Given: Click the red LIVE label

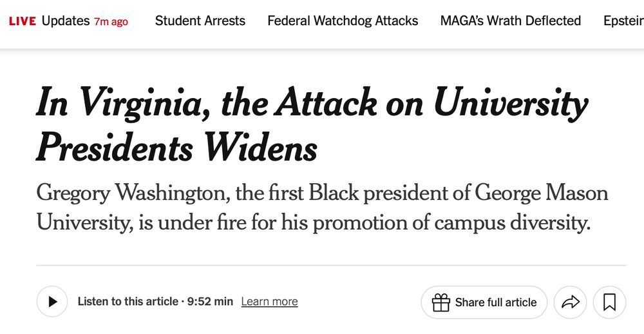Looking at the screenshot, I should coord(23,21).
